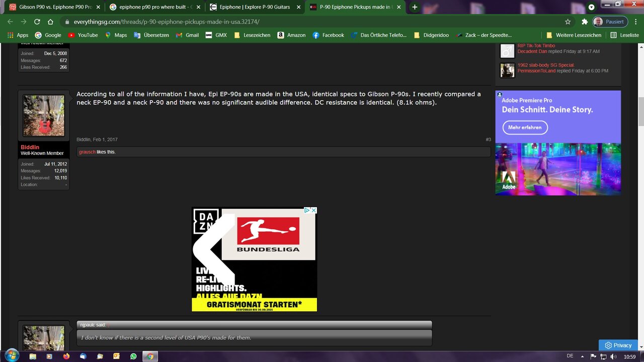Open the post #3 permalink
Viewport: 644px width, 362px height.
pyautogui.click(x=488, y=139)
